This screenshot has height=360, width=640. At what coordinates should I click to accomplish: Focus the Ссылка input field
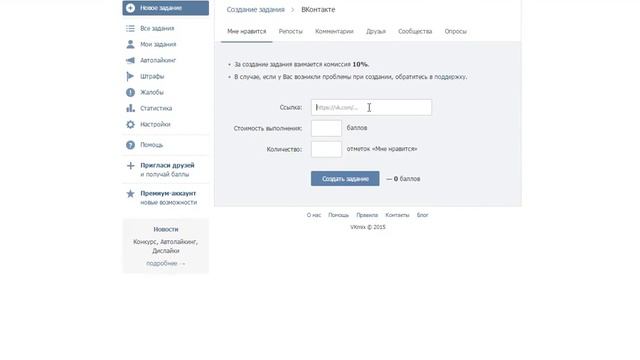tap(371, 107)
